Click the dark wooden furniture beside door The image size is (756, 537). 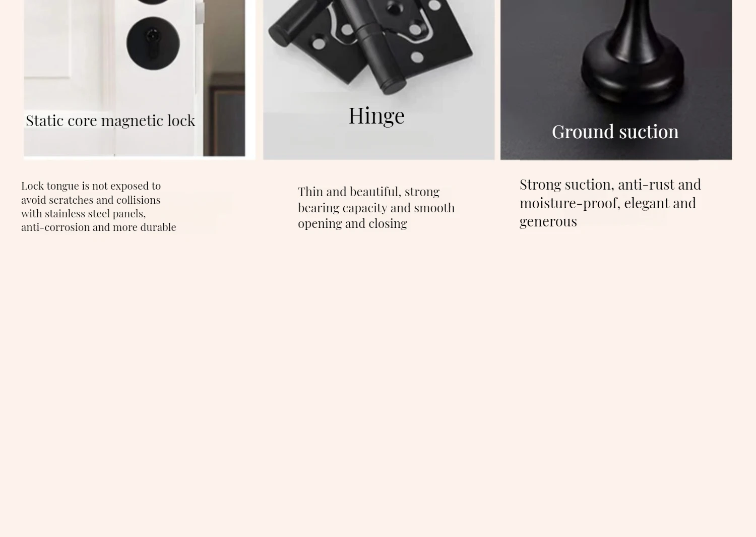pyautogui.click(x=225, y=115)
